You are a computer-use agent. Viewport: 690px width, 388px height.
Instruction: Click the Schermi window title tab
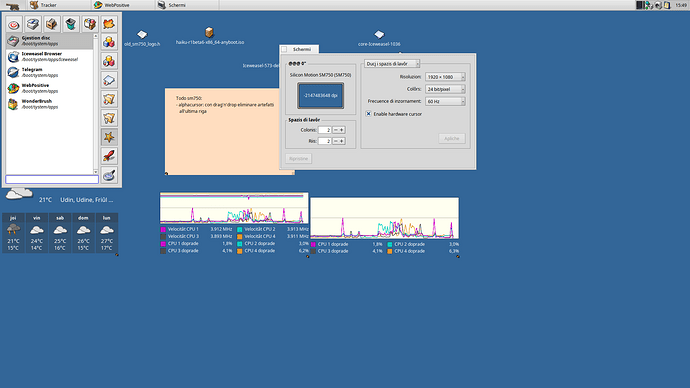[302, 49]
